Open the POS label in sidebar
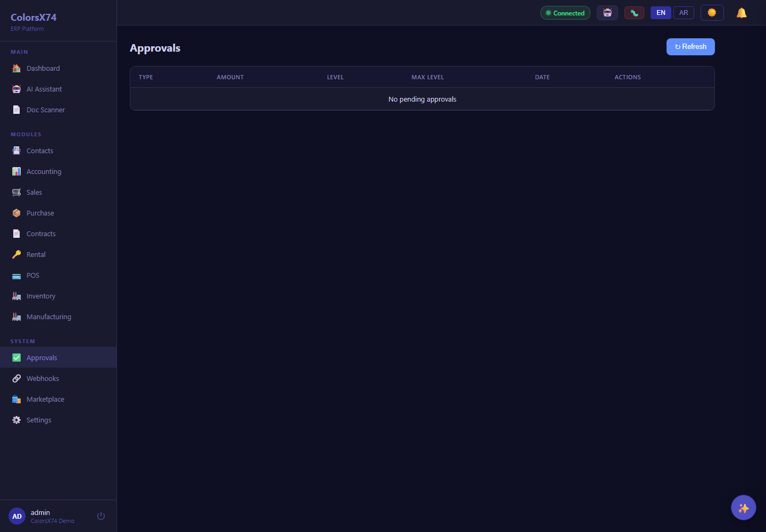Image resolution: width=766 pixels, height=532 pixels. click(33, 275)
